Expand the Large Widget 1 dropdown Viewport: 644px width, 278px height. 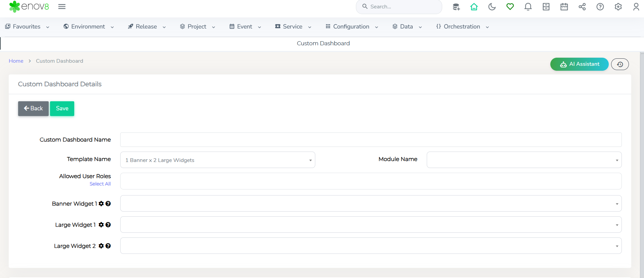coord(371,225)
